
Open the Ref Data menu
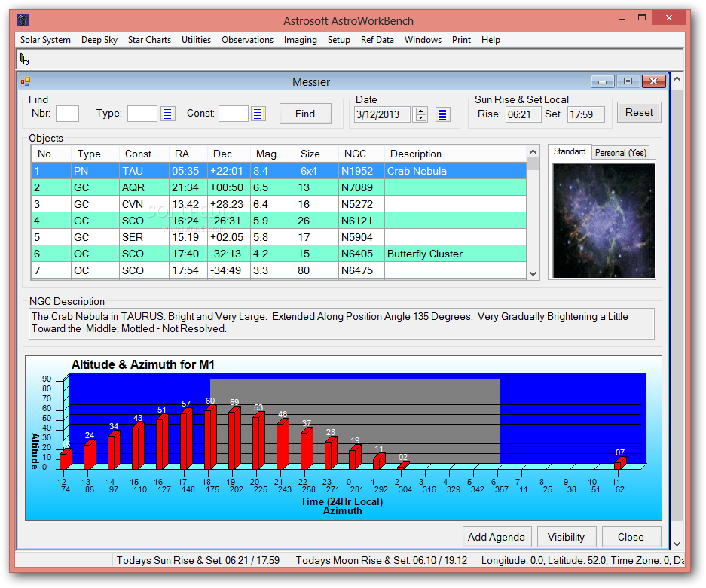377,40
